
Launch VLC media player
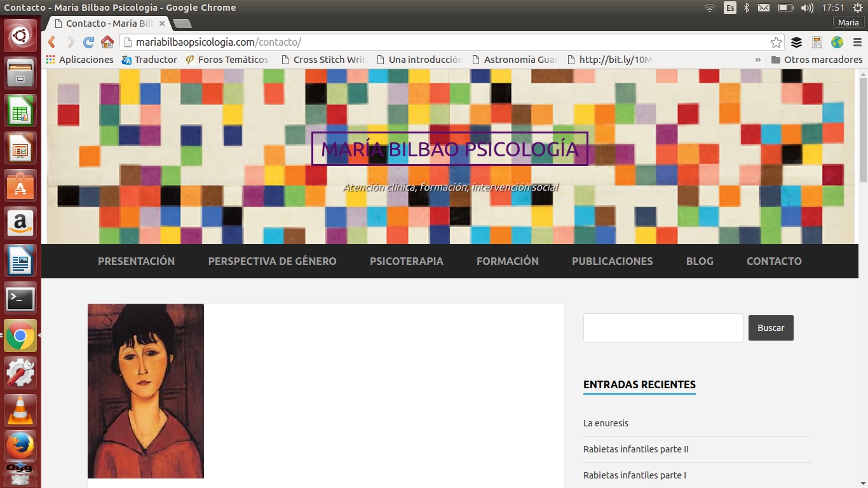pos(20,410)
